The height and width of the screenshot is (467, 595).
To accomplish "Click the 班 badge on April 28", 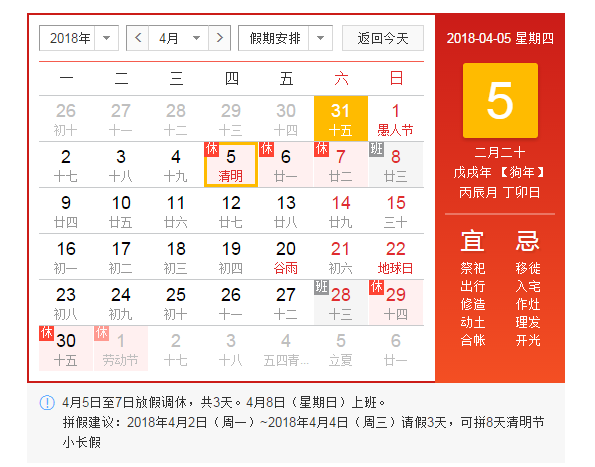I will pos(321,287).
